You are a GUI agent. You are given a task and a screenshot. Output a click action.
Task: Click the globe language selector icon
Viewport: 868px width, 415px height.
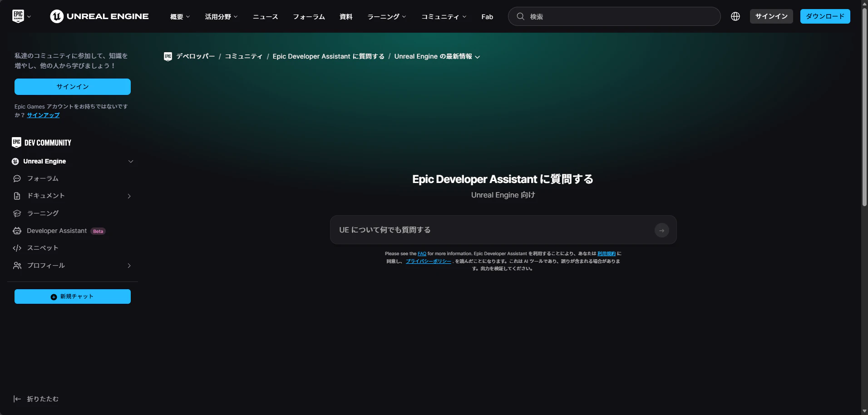[x=735, y=16]
